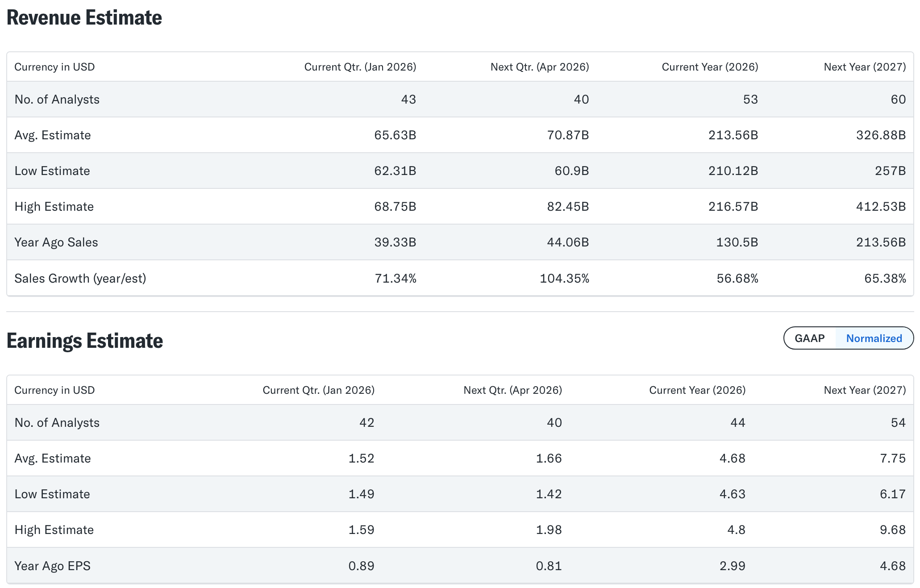Click low estimate value 257B
Viewport: 920px width, 588px height.
point(890,171)
